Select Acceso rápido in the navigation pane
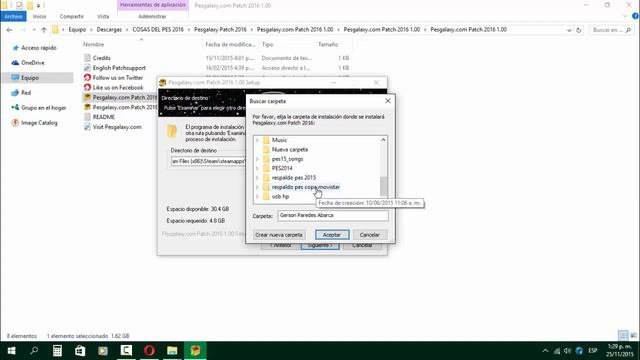Screen dimensions: 640x360 [x=38, y=48]
